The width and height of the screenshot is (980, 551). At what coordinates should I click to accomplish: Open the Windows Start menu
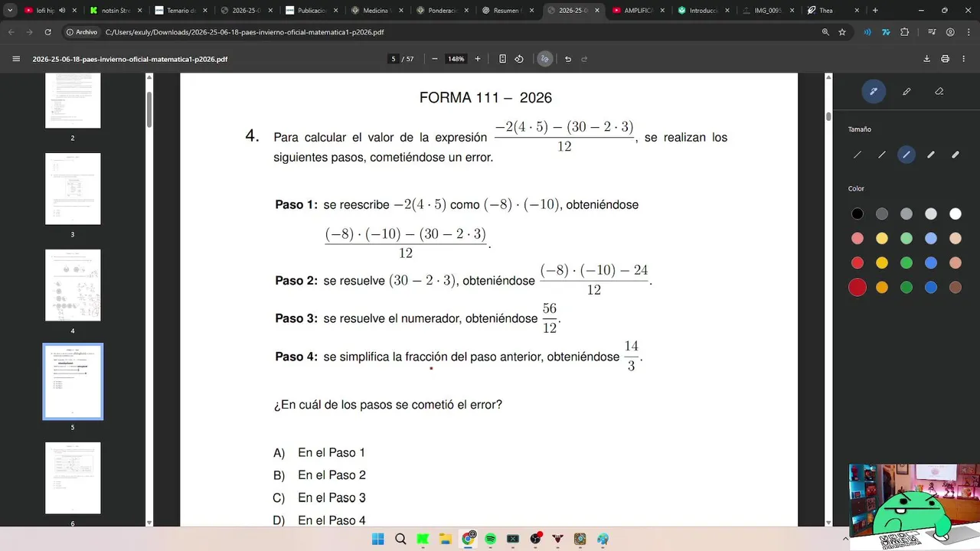[x=377, y=539]
